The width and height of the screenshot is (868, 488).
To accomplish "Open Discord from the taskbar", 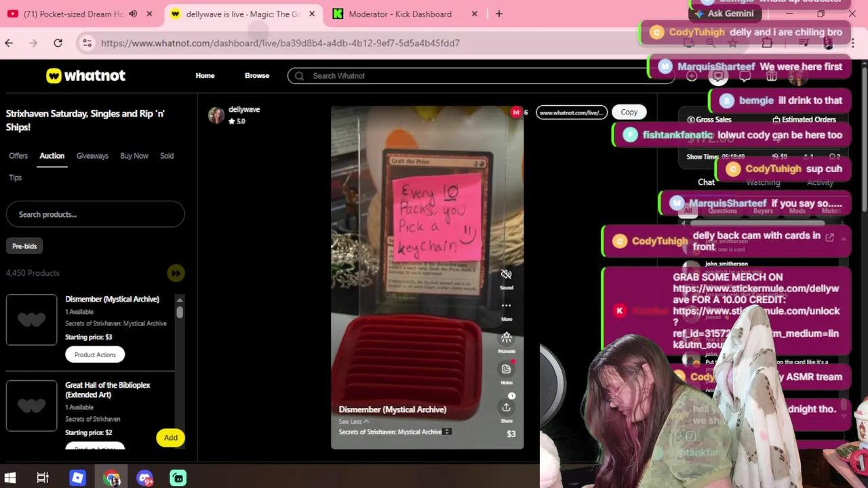I will coord(145,478).
